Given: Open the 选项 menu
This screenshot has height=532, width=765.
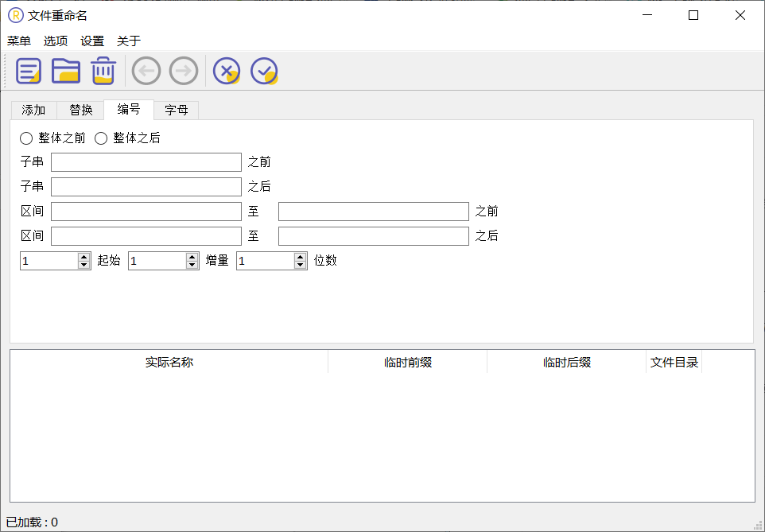Looking at the screenshot, I should click(x=56, y=41).
